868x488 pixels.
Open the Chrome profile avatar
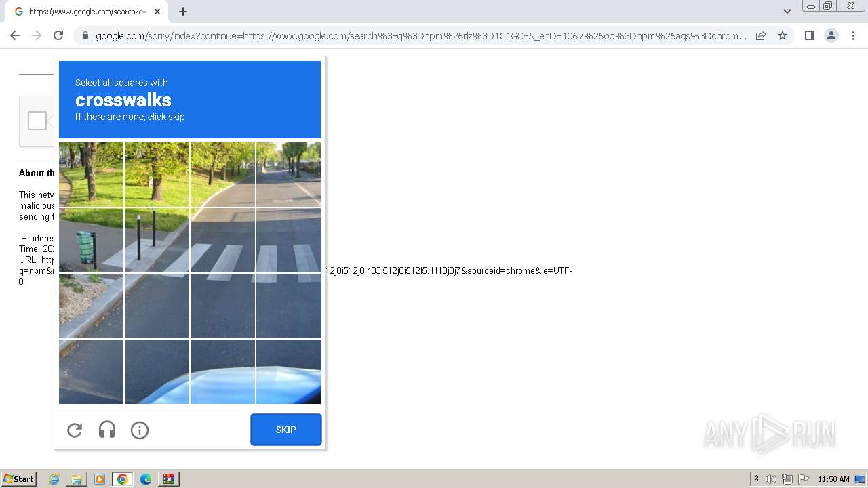[x=831, y=35]
